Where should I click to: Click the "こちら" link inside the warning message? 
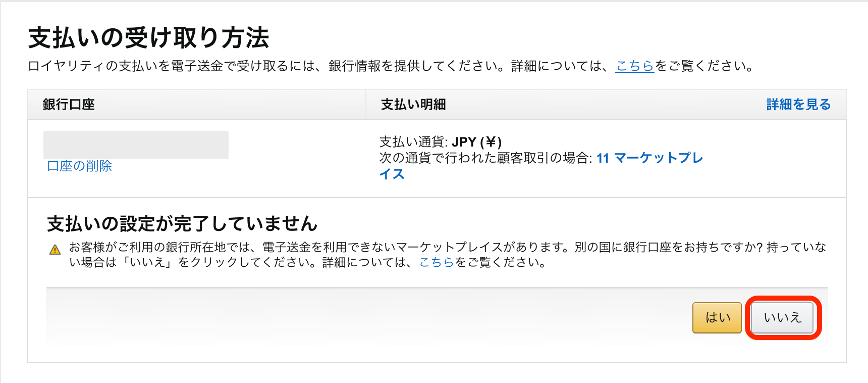(x=437, y=263)
